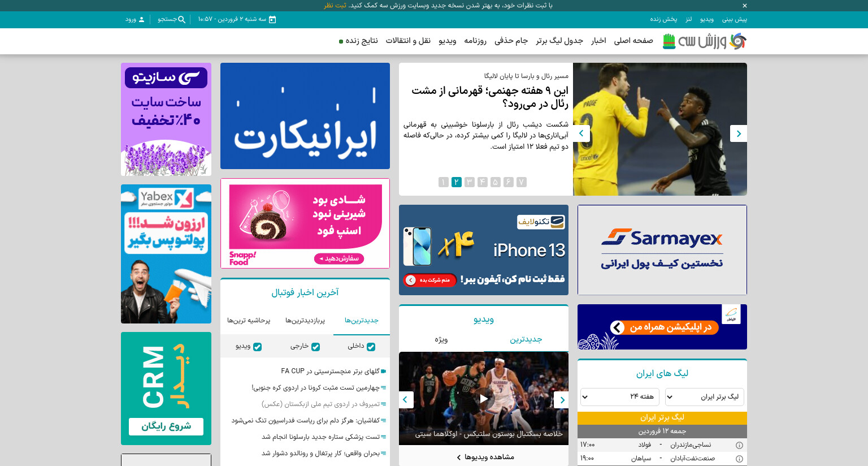
Task: Open the پخش زنده link
Action: point(663,19)
